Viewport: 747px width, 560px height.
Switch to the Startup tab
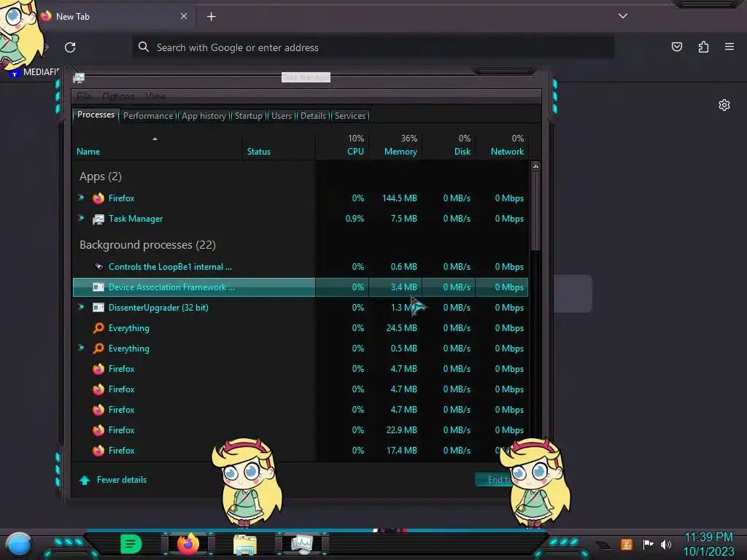(248, 116)
